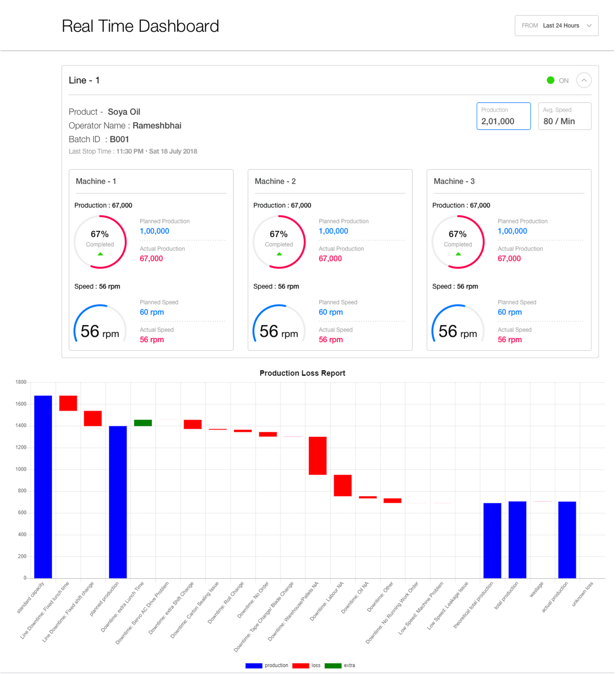Click the standard capacity blue bar
The width and height of the screenshot is (616, 674).
[x=43, y=487]
